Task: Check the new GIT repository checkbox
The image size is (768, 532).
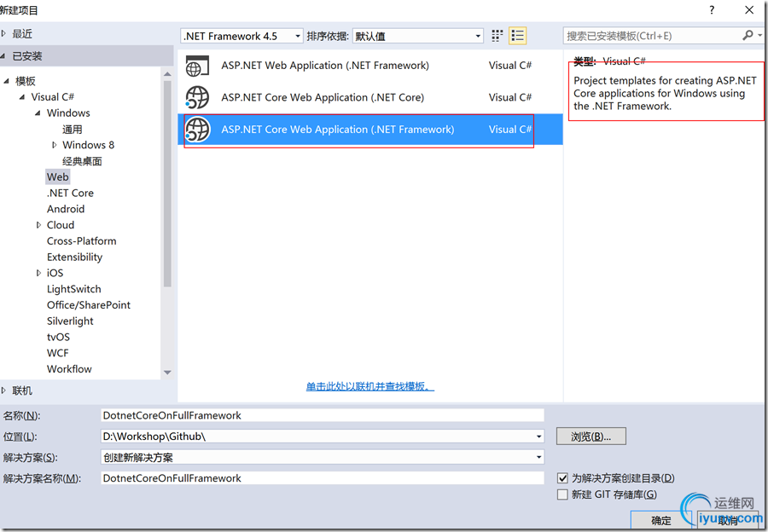Action: click(563, 494)
